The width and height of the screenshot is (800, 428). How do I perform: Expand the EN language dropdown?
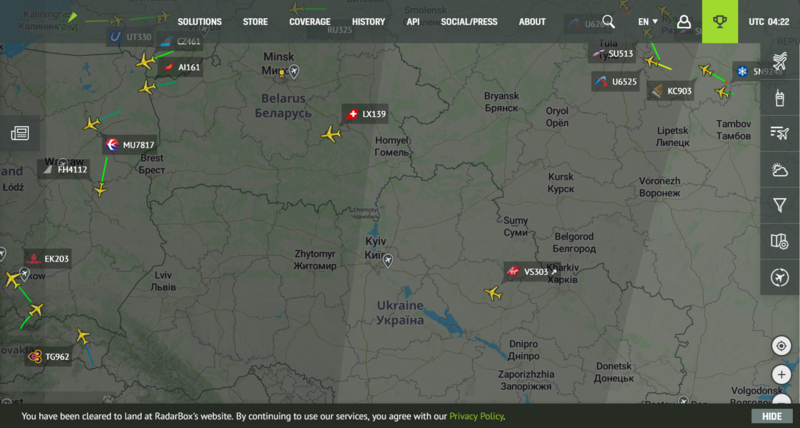click(647, 21)
